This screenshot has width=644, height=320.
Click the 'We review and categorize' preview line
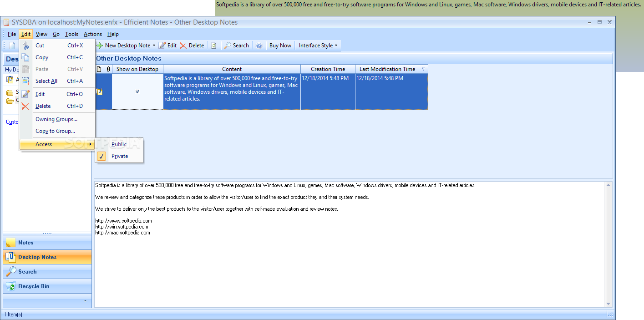(232, 197)
